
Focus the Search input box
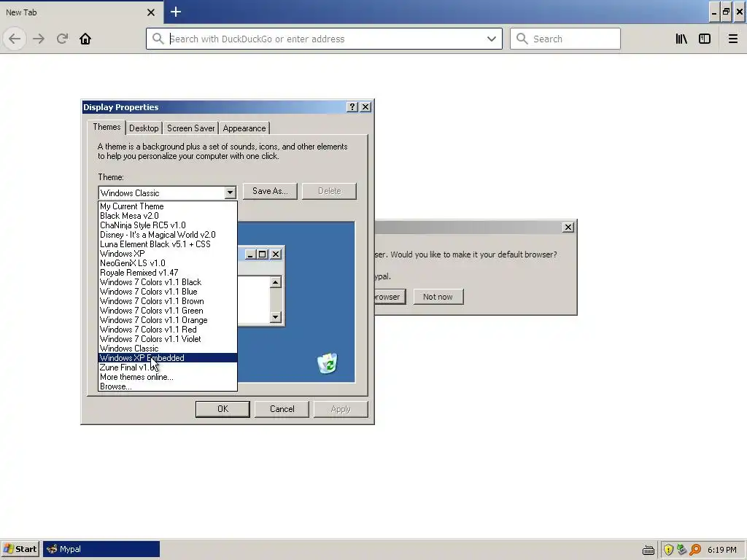(x=565, y=39)
